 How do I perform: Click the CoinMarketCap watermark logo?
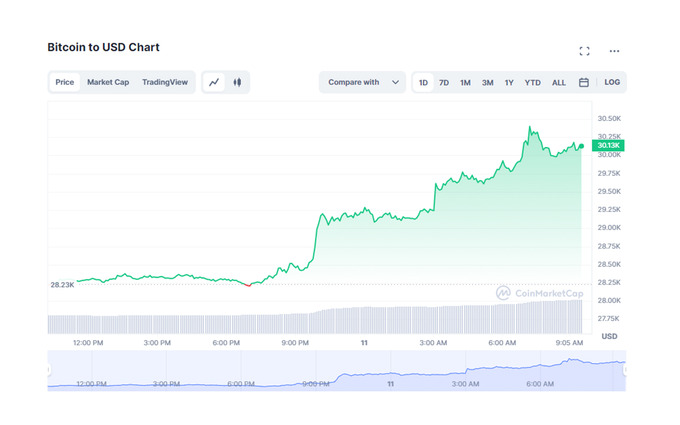pyautogui.click(x=540, y=293)
